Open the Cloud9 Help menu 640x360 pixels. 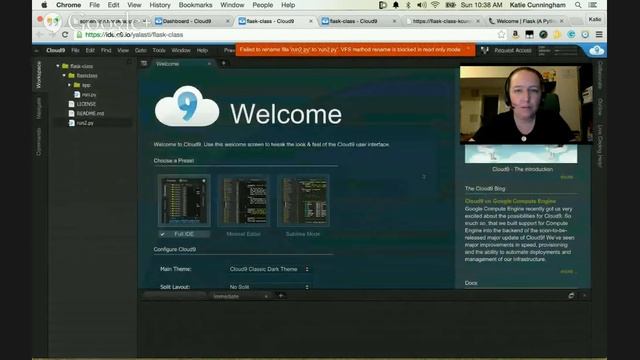click(202, 50)
